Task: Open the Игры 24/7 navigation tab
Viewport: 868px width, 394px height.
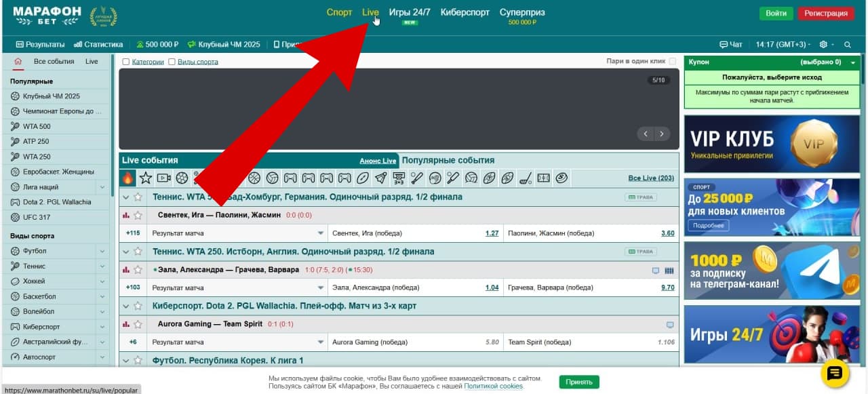Action: tap(410, 13)
